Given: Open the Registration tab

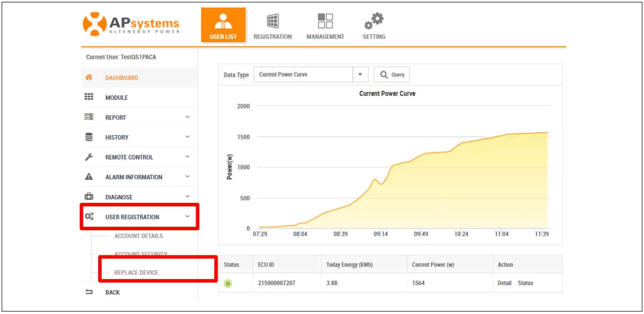Looking at the screenshot, I should [x=272, y=27].
